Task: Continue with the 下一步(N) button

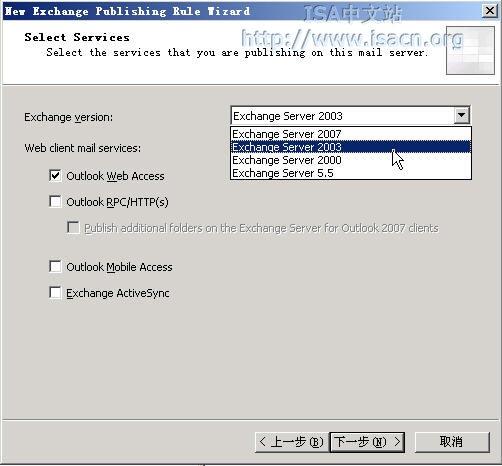Action: coord(367,442)
